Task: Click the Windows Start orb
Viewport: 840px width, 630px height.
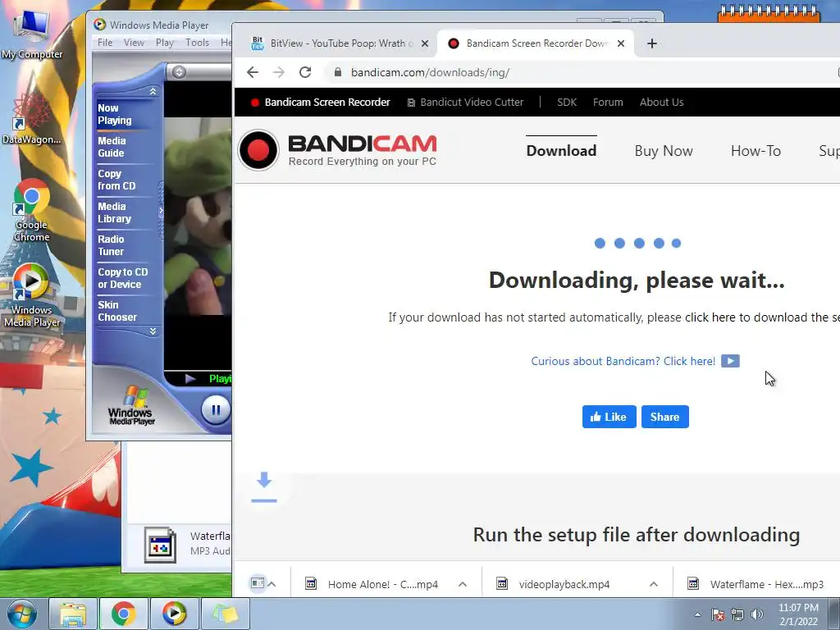Action: pyautogui.click(x=21, y=614)
